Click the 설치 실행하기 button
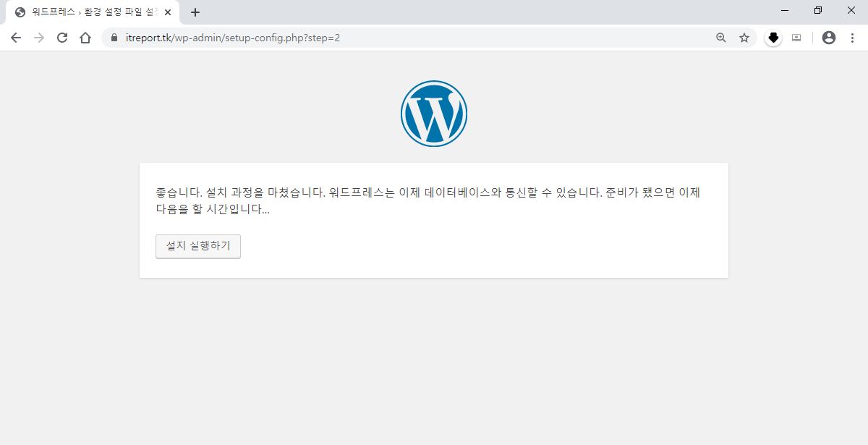Viewport: 868px width, 445px height. click(198, 246)
